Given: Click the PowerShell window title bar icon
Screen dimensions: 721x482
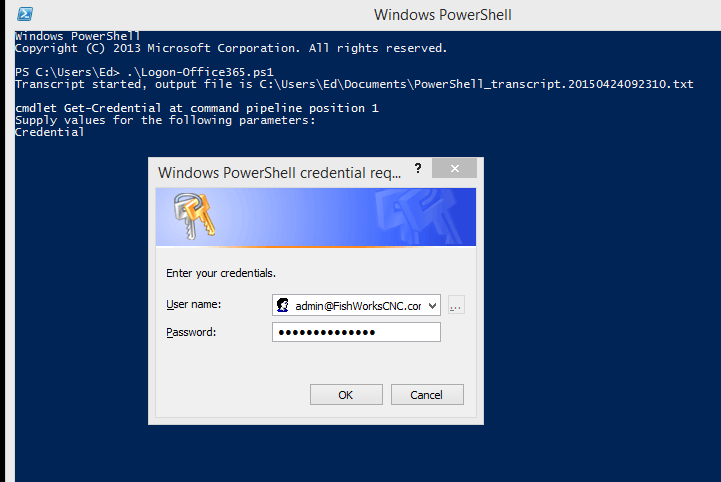Looking at the screenshot, I should pos(25,14).
